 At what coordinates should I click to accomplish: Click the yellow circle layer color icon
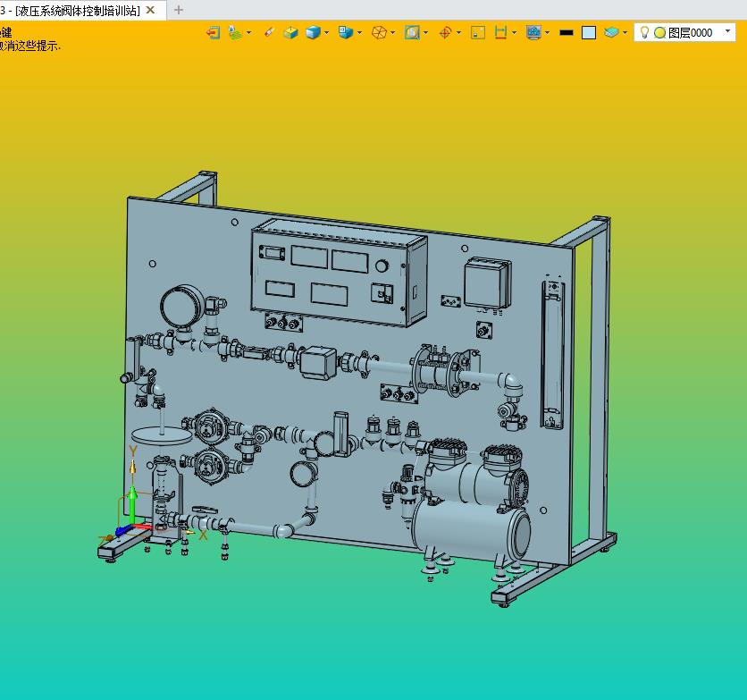pos(659,33)
